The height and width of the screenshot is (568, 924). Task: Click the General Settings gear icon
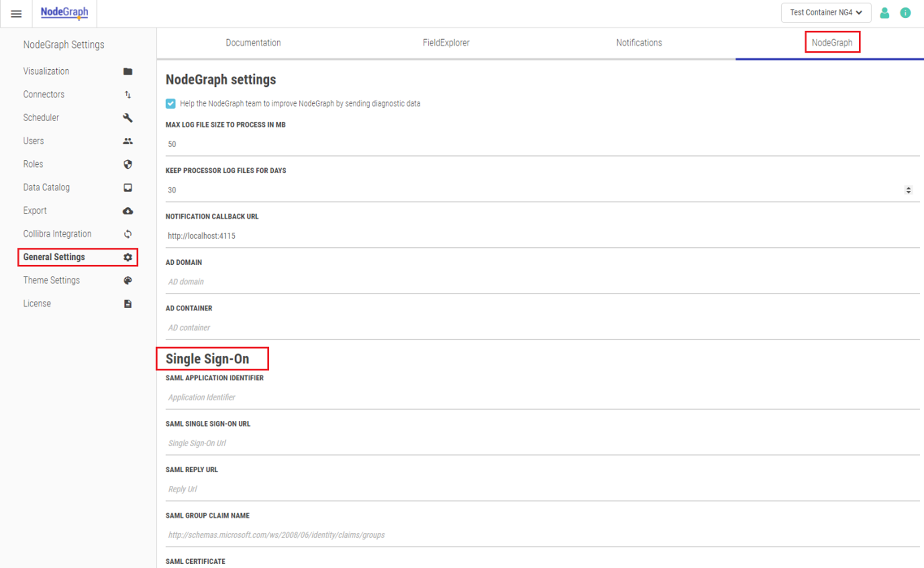(128, 257)
